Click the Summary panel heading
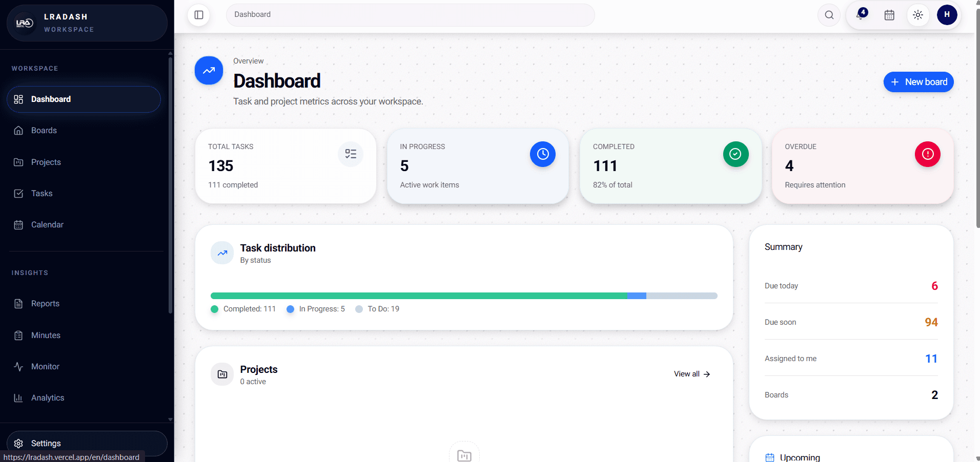 pyautogui.click(x=784, y=247)
